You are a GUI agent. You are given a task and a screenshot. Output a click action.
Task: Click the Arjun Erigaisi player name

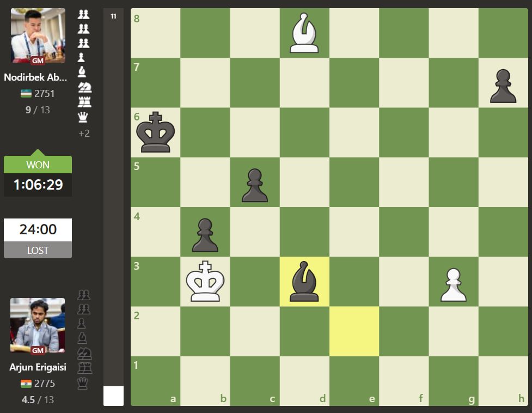tap(38, 367)
